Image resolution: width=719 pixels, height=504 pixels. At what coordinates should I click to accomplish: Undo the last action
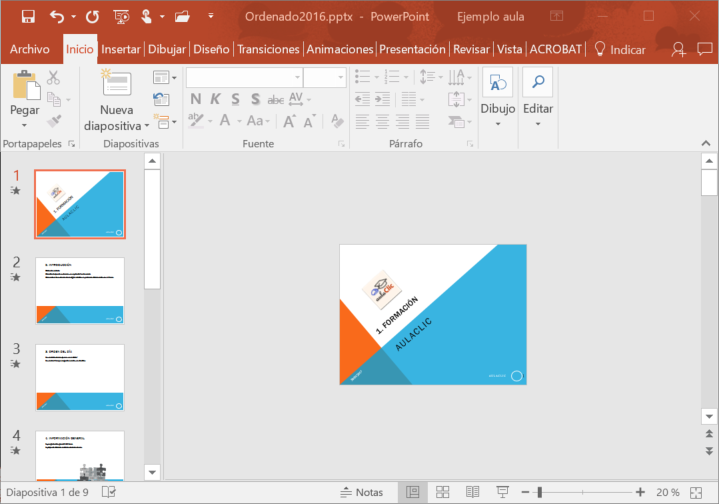click(x=57, y=17)
